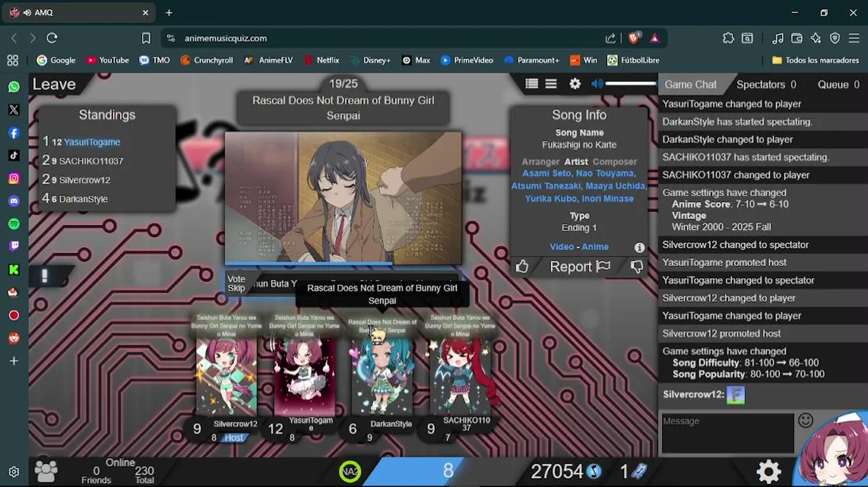Open a new browser tab
868x487 pixels.
pos(169,12)
